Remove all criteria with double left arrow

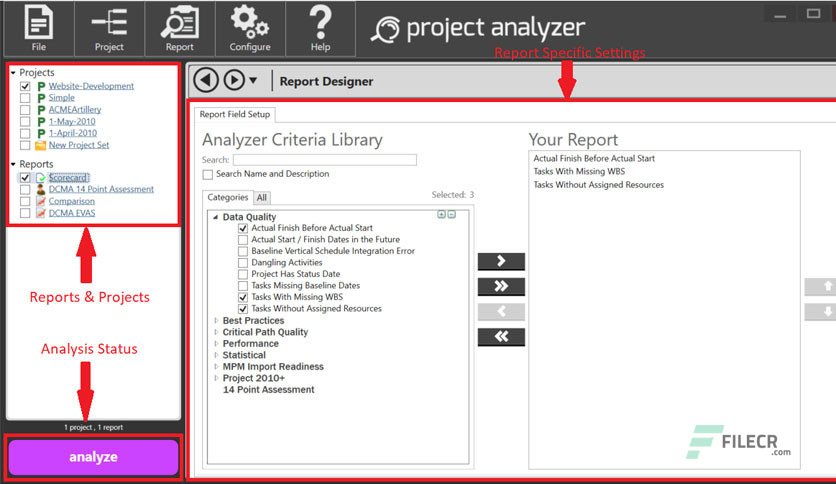pos(501,337)
